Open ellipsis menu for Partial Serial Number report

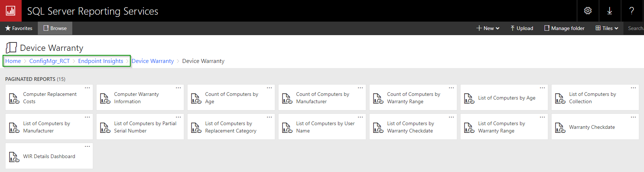tap(178, 117)
